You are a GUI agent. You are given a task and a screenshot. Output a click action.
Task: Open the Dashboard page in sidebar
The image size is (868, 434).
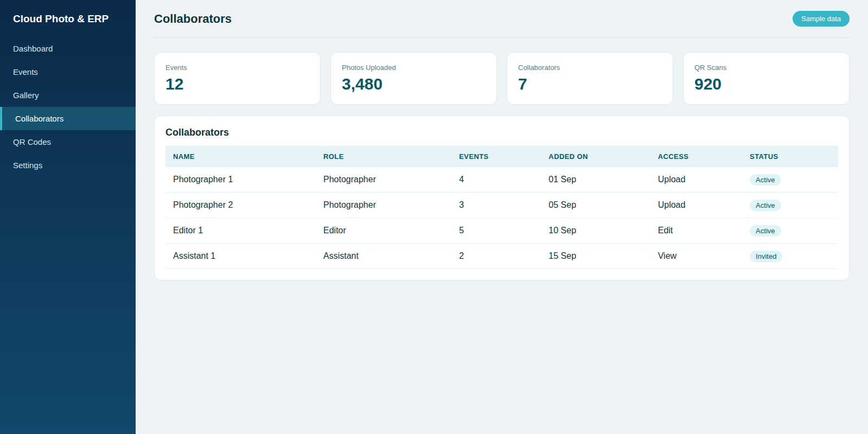coord(68,49)
